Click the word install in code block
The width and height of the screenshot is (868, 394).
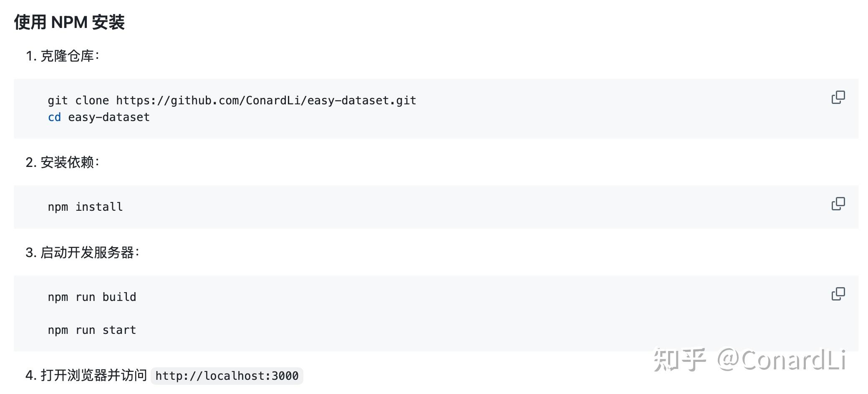[x=99, y=207]
